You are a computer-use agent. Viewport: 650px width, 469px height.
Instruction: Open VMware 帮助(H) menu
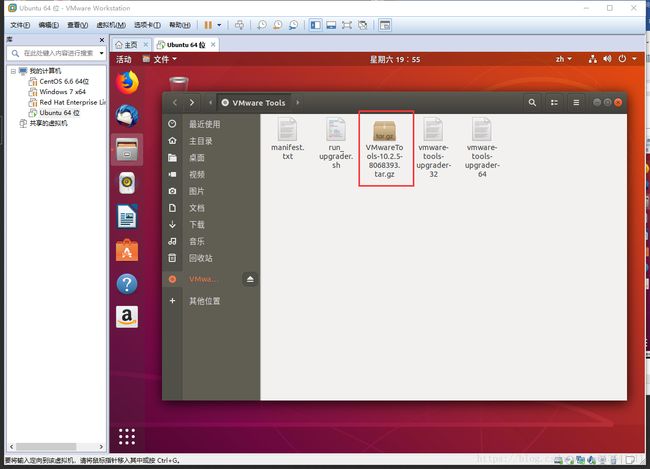click(179, 25)
